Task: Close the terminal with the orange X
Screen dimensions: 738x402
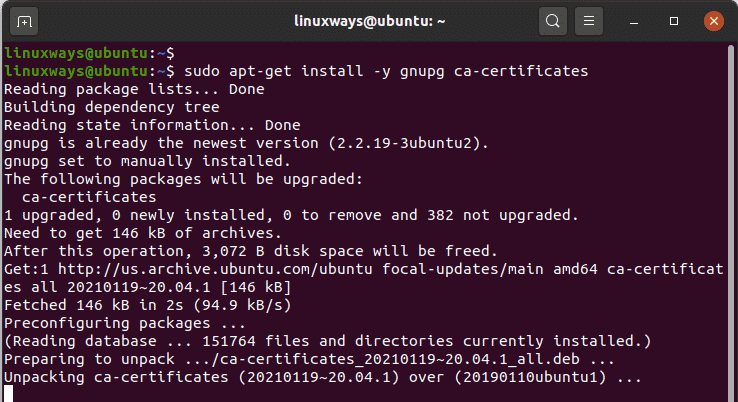Action: coord(714,21)
